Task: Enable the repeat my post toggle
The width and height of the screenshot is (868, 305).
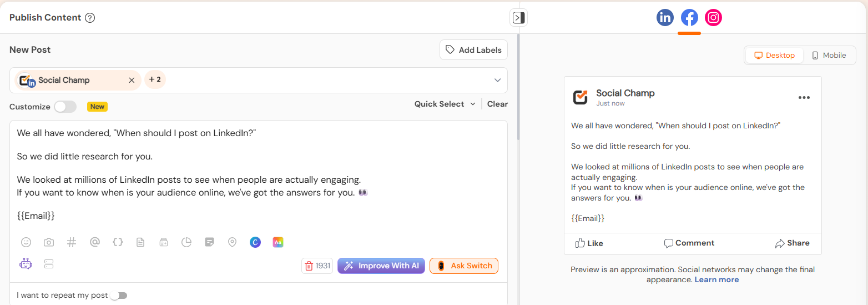Action: click(119, 296)
